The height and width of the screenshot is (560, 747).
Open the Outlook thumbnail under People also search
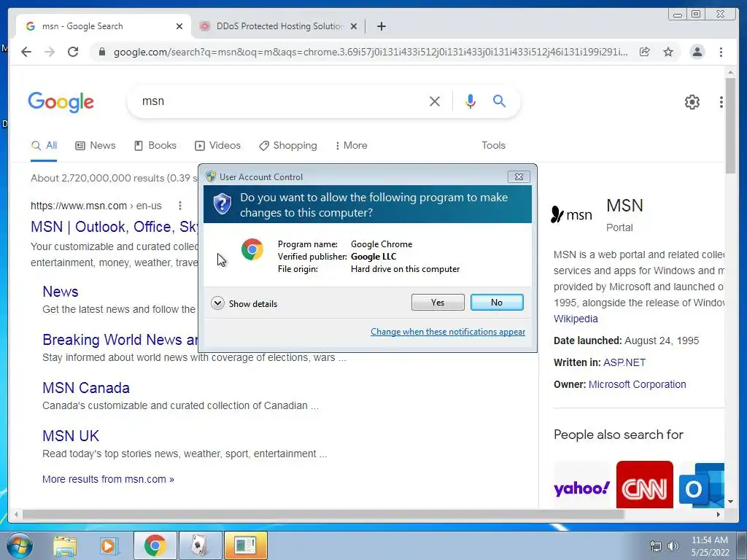[701, 485]
